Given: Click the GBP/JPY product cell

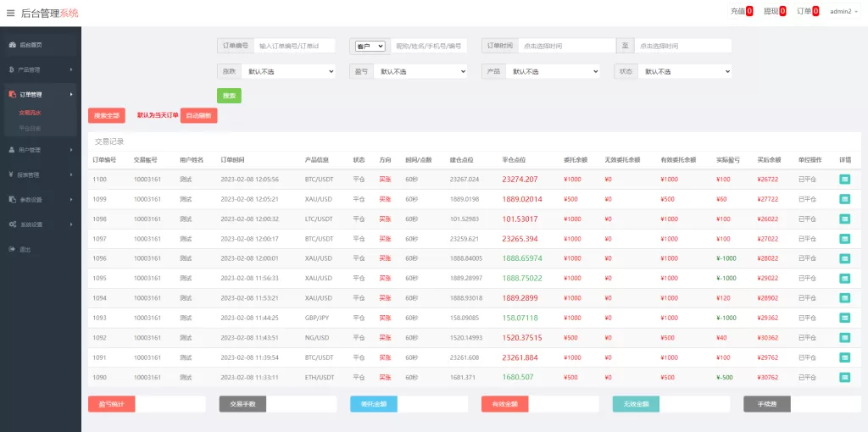Looking at the screenshot, I should click(x=318, y=318).
